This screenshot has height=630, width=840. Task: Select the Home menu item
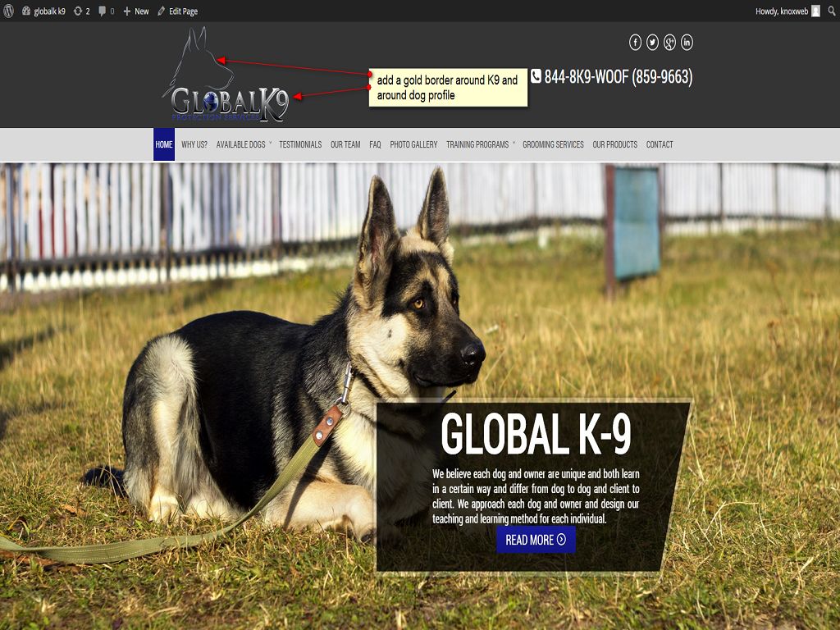click(164, 144)
